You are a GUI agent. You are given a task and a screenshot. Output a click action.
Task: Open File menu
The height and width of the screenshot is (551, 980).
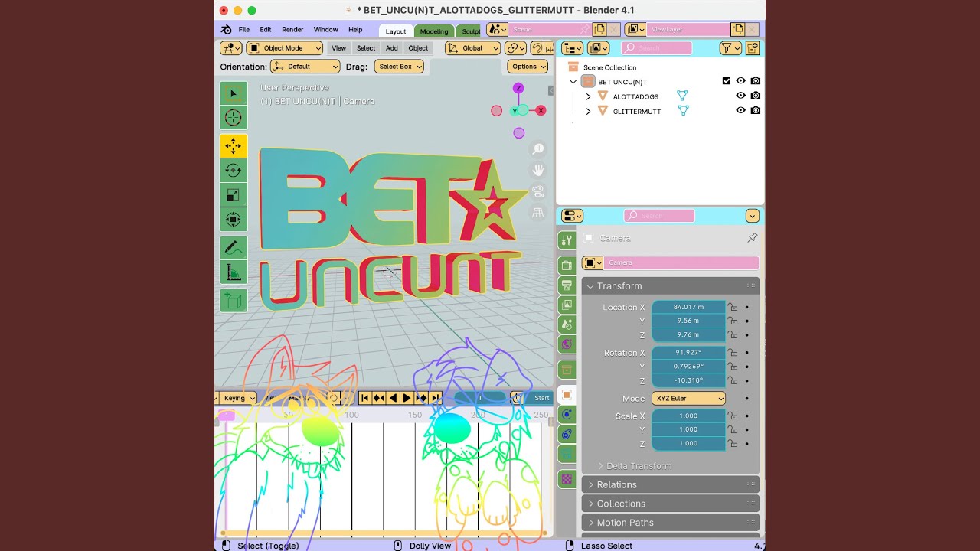243,30
